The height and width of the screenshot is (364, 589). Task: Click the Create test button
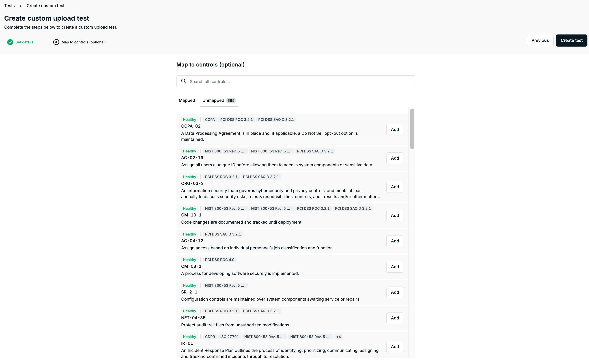point(572,41)
